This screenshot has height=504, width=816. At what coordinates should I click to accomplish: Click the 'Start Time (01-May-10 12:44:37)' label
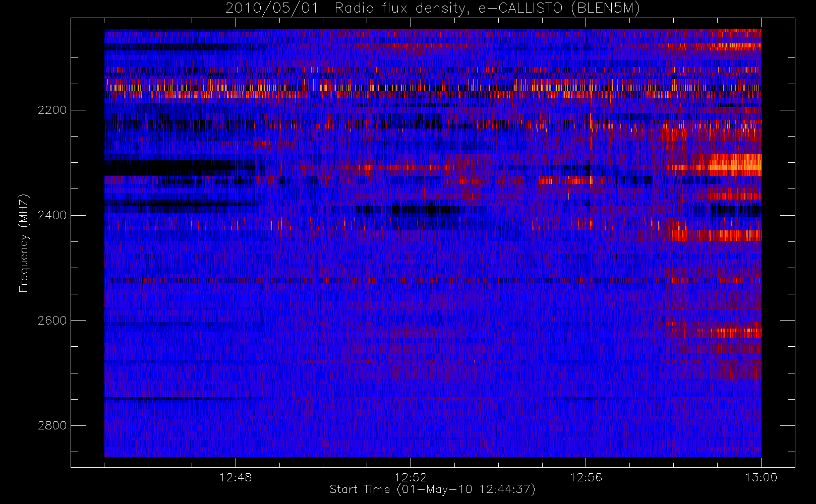click(x=432, y=489)
